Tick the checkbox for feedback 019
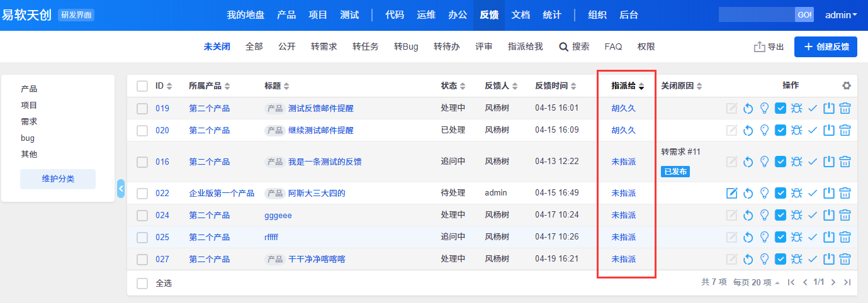The height and width of the screenshot is (303, 868). 142,108
